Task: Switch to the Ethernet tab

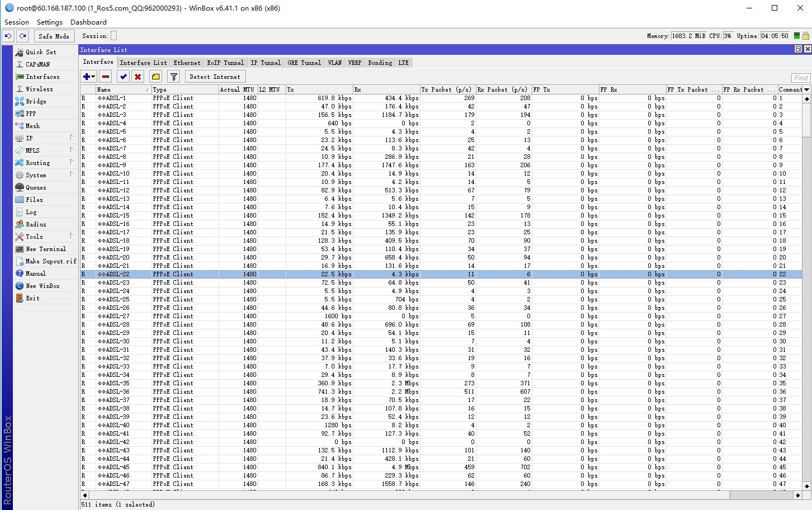Action: (x=187, y=63)
